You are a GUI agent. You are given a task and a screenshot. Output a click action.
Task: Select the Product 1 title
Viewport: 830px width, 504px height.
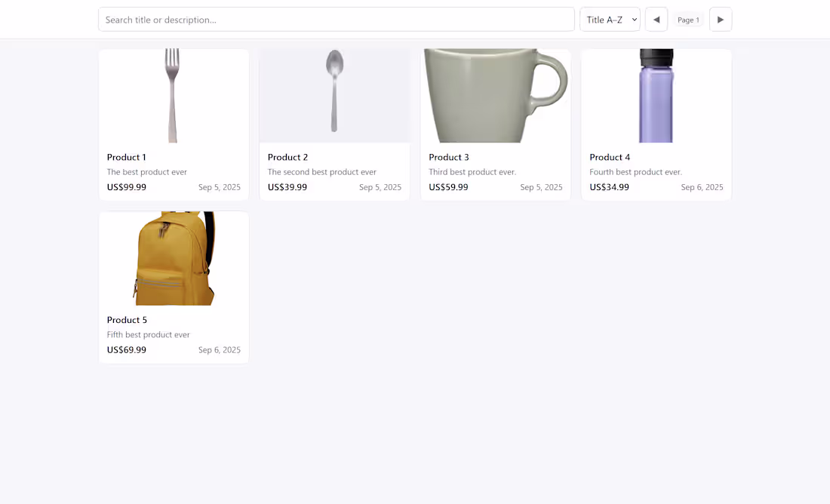tap(126, 157)
